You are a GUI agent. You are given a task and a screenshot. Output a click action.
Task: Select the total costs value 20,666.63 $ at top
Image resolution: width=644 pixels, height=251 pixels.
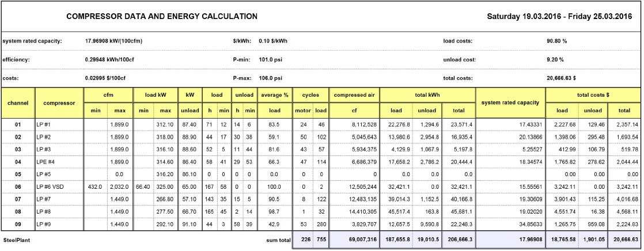(x=561, y=78)
